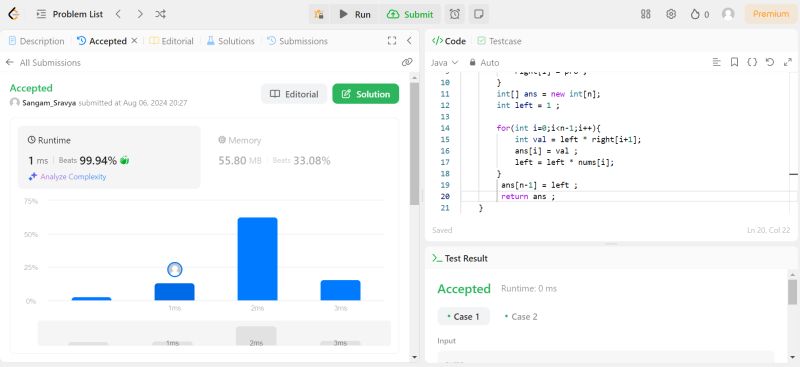Click the format code braces icon

752,62
